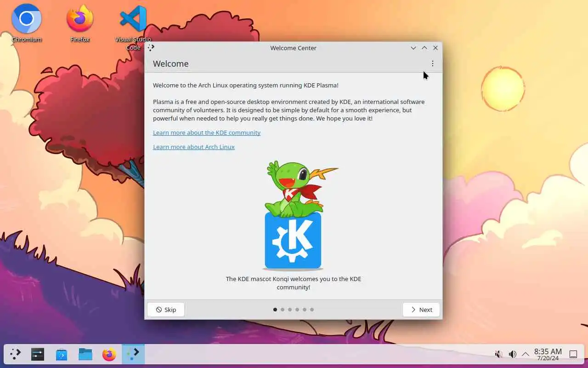Close the Welcome Center window
This screenshot has width=588, height=368.
tap(435, 48)
